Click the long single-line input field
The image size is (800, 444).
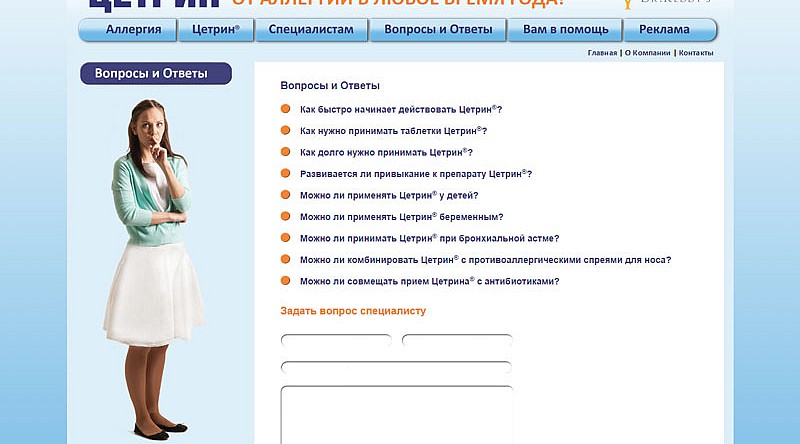[x=396, y=367]
